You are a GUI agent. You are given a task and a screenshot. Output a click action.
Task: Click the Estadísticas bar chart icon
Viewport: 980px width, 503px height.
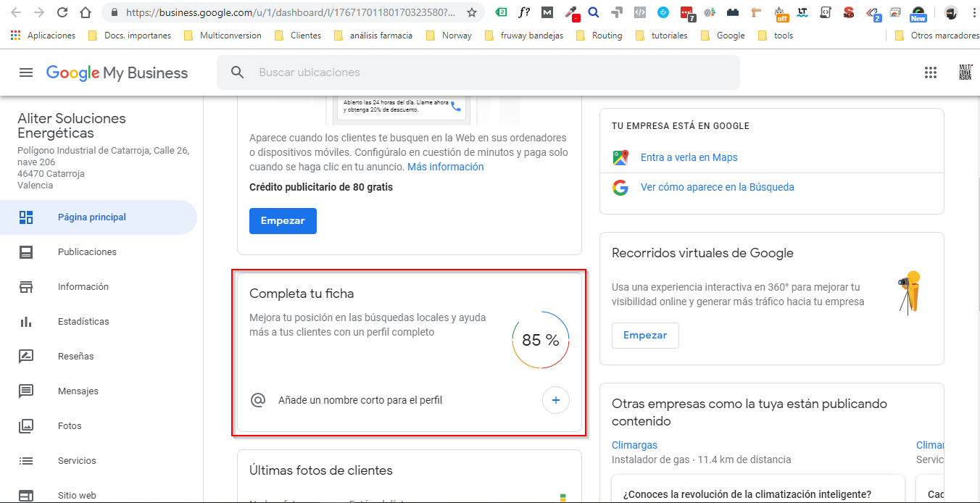tap(26, 322)
